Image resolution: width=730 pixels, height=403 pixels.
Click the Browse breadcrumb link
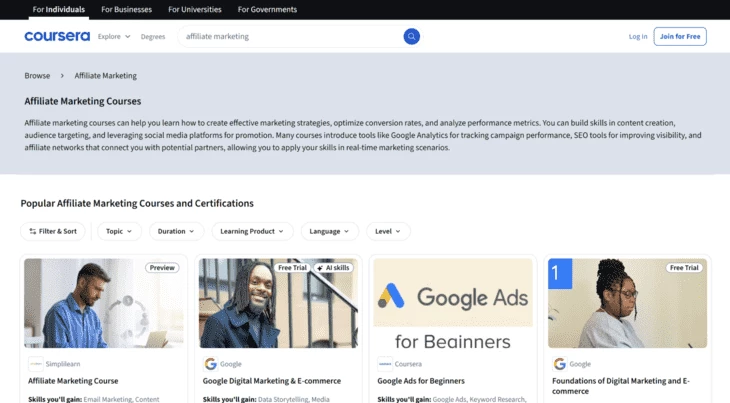point(37,75)
